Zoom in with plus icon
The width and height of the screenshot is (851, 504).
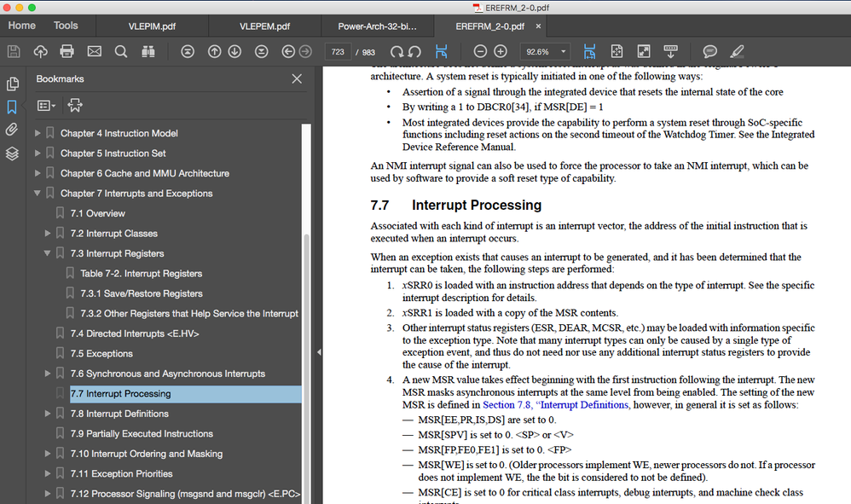(x=501, y=51)
